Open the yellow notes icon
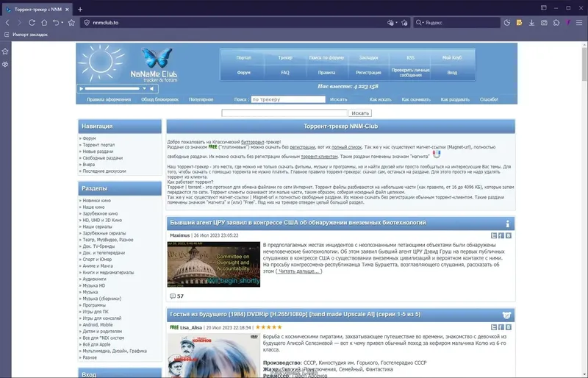 [x=520, y=23]
